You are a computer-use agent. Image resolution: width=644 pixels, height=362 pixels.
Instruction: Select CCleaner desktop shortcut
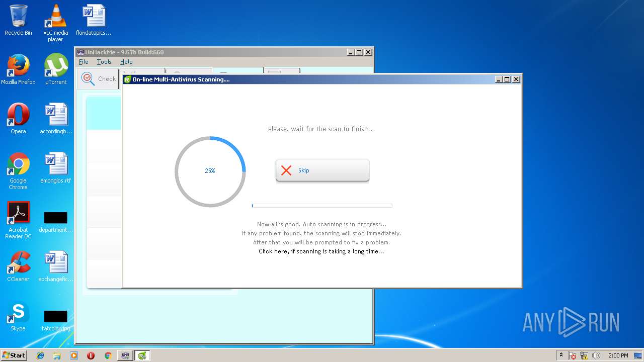[x=18, y=266]
